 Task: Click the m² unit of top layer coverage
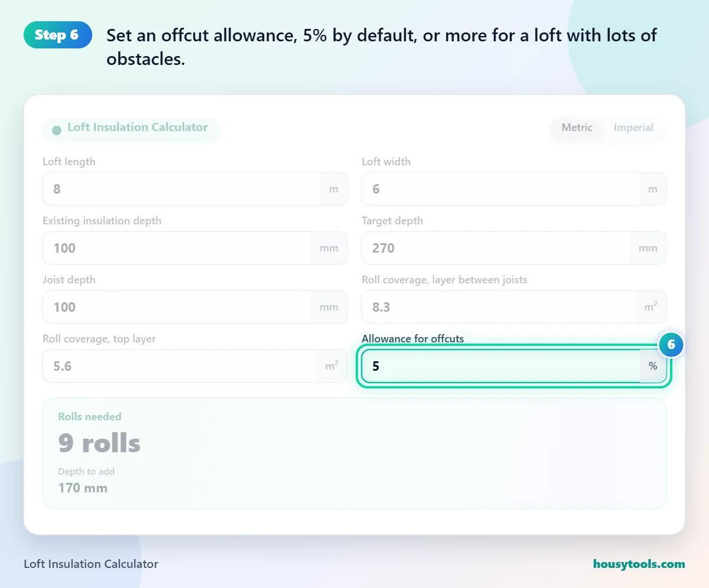coord(332,366)
